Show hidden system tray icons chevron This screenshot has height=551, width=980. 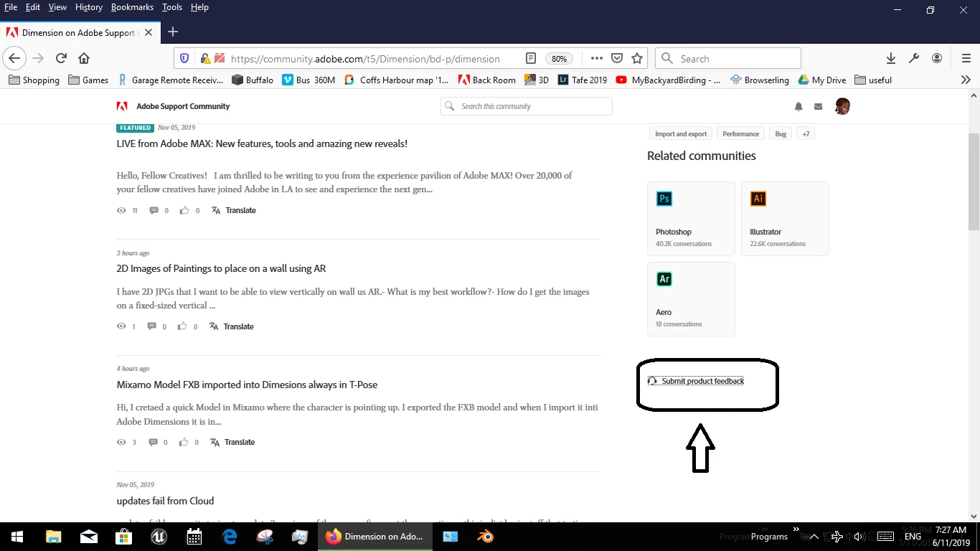[814, 537]
